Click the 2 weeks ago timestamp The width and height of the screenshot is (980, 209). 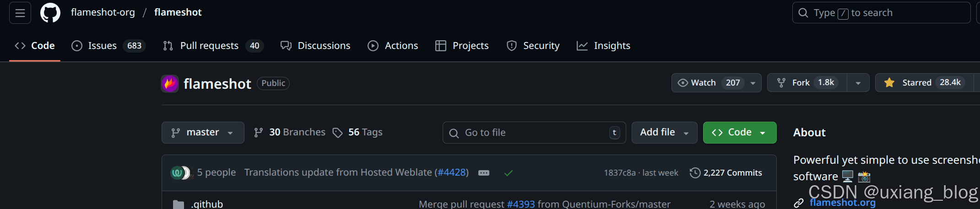pos(737,204)
